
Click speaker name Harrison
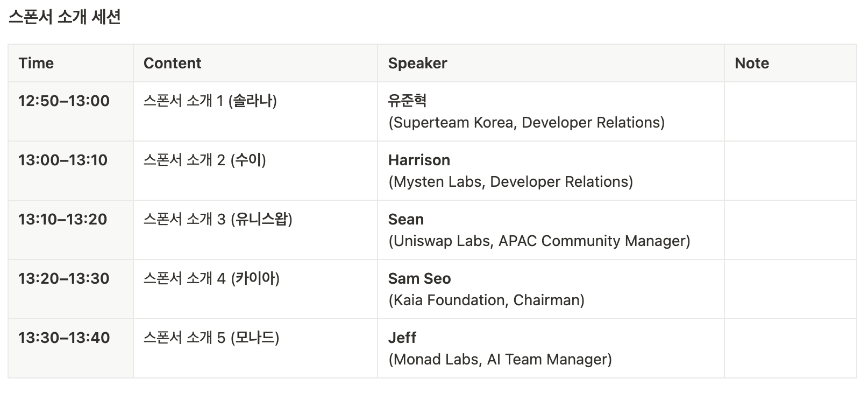pos(419,160)
